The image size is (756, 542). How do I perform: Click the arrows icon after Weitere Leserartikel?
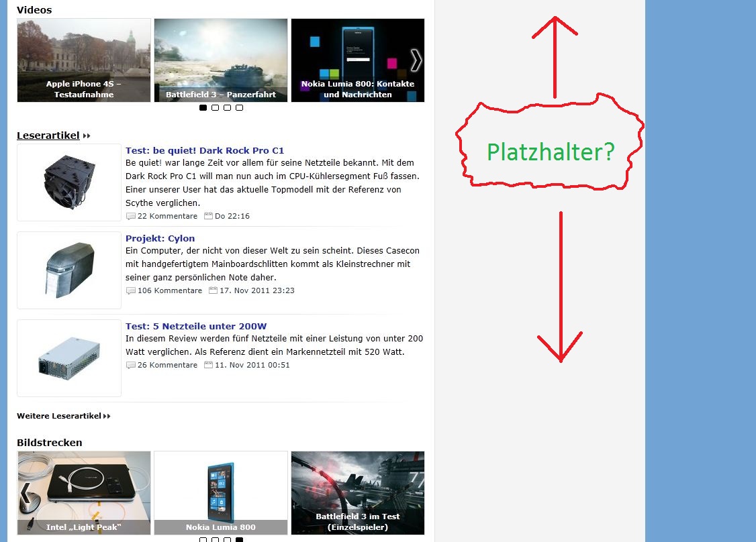pyautogui.click(x=107, y=417)
